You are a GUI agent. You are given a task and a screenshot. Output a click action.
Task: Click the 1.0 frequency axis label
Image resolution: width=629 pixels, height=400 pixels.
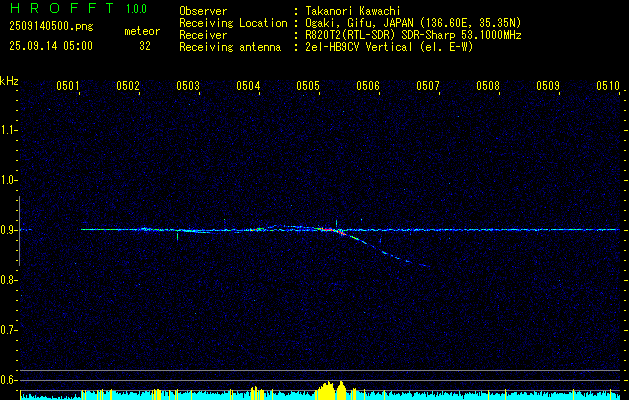tap(8, 180)
